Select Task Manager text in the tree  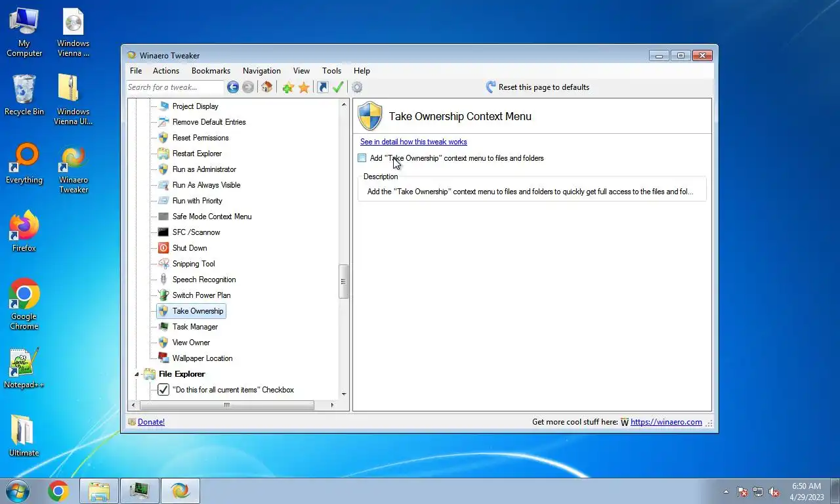[195, 327]
